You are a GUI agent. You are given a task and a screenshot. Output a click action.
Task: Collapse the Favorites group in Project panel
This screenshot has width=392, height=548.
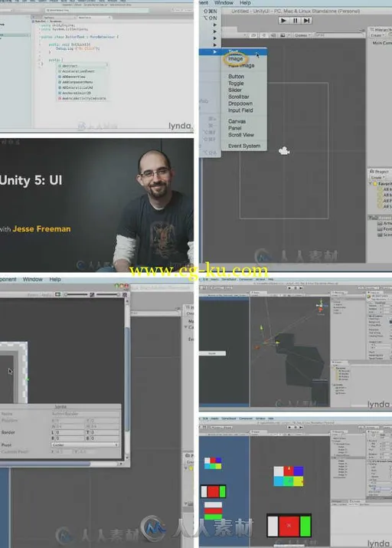point(371,183)
